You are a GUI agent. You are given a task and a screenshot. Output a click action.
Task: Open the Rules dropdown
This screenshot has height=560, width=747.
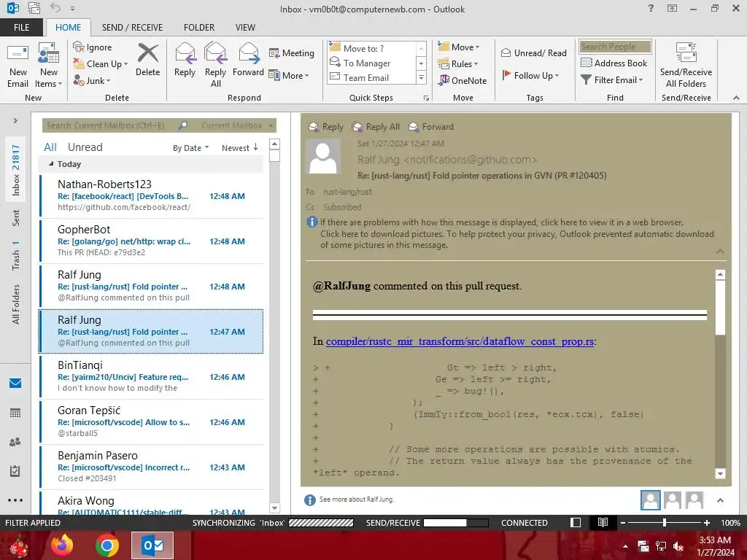458,64
